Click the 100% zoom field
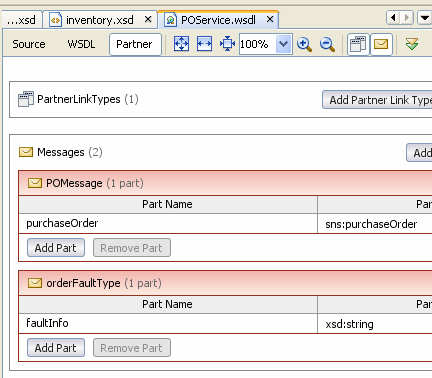 257,44
